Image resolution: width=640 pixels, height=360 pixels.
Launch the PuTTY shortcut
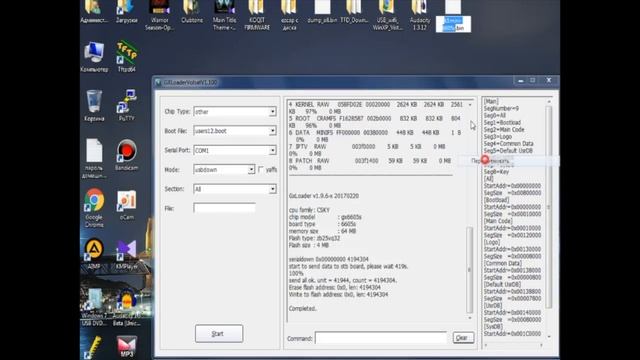(x=127, y=105)
